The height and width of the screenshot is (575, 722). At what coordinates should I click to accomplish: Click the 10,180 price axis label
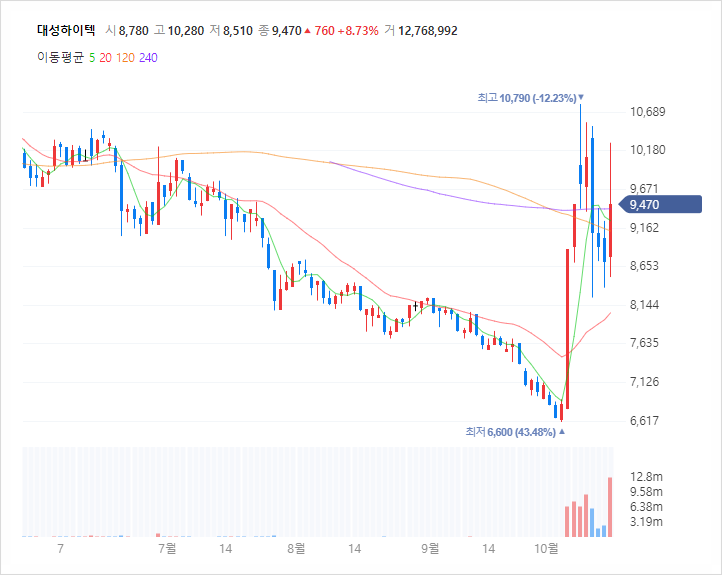click(x=647, y=150)
